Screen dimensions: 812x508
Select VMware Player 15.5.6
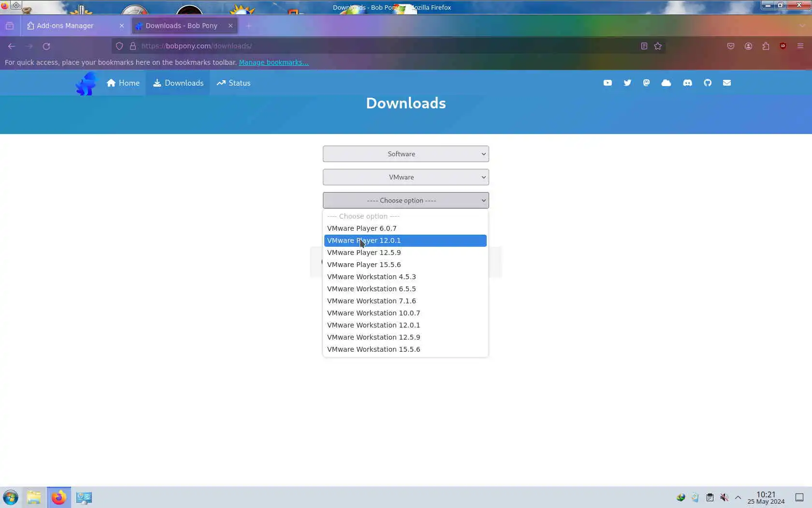pyautogui.click(x=406, y=265)
